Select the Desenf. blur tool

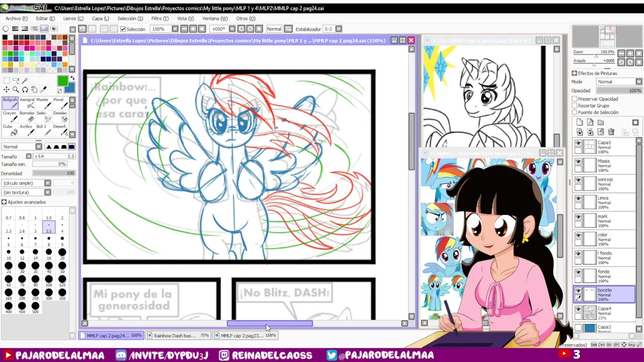[x=59, y=130]
